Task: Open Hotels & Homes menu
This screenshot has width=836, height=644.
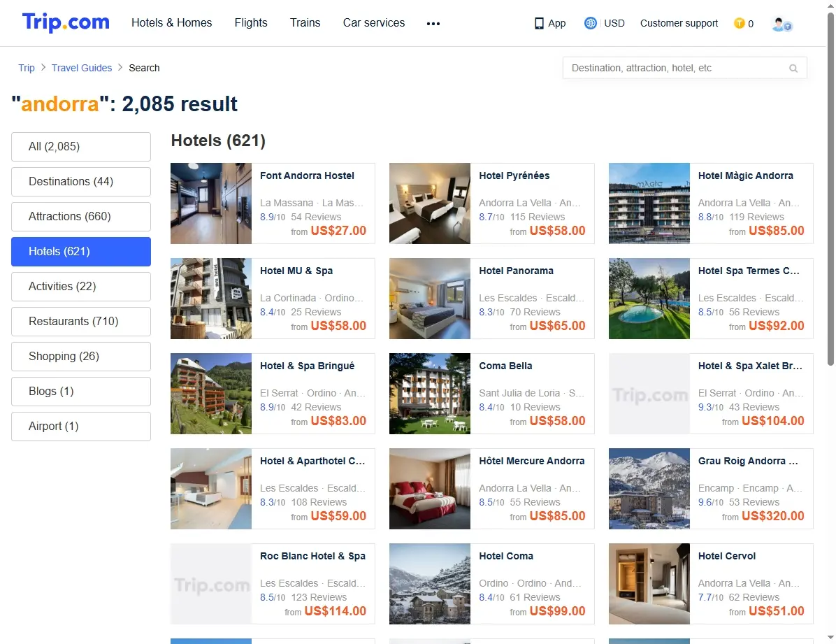Action: pos(172,22)
